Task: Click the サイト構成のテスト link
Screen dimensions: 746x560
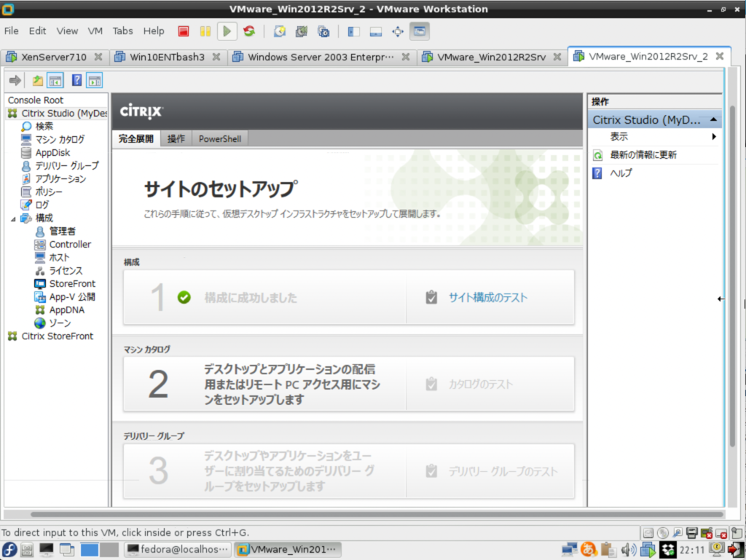Action: [487, 298]
